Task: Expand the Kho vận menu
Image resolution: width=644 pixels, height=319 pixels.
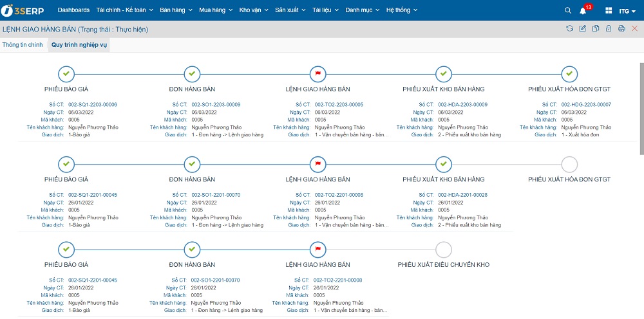Action: click(x=253, y=10)
